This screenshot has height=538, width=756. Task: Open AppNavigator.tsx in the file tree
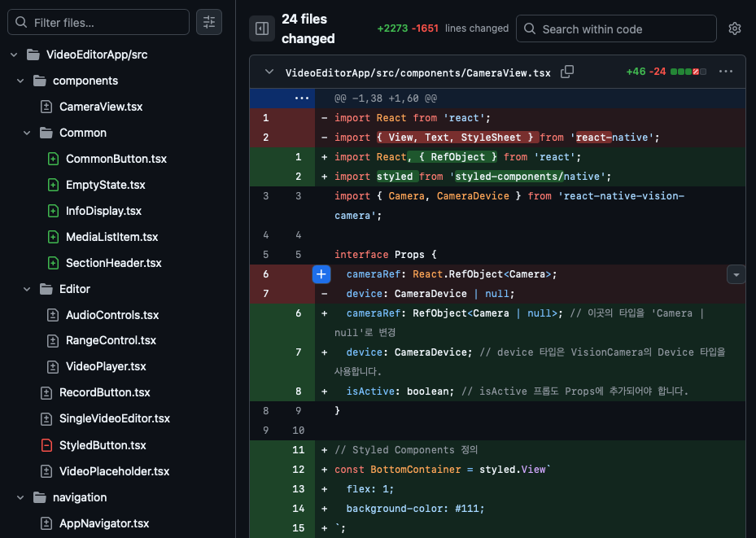tap(104, 523)
